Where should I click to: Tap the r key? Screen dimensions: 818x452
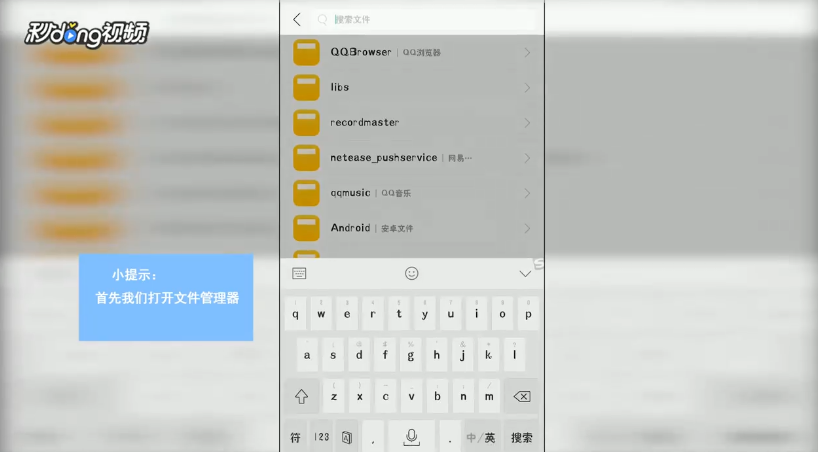pyautogui.click(x=373, y=313)
